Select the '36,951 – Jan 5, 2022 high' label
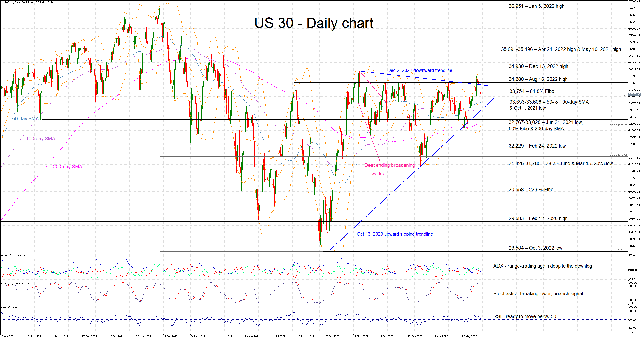Image resolution: width=644 pixels, height=339 pixels. (x=536, y=6)
